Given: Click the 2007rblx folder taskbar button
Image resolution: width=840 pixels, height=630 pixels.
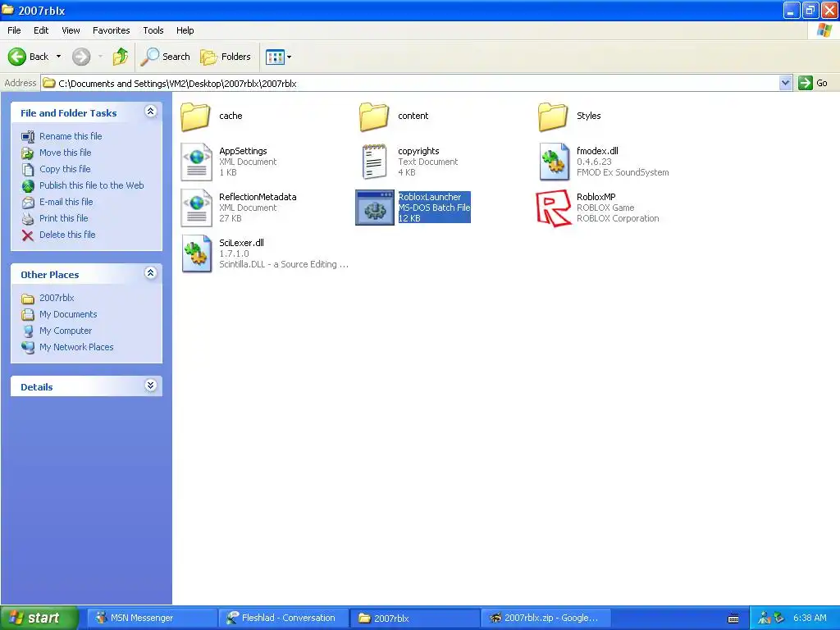Looking at the screenshot, I should pyautogui.click(x=414, y=619).
